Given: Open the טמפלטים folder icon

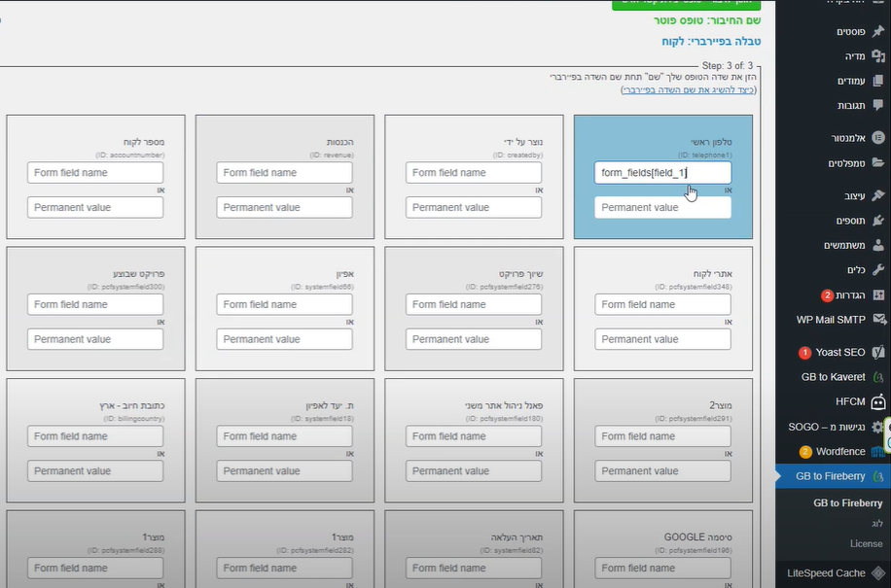Looking at the screenshot, I should (x=878, y=163).
